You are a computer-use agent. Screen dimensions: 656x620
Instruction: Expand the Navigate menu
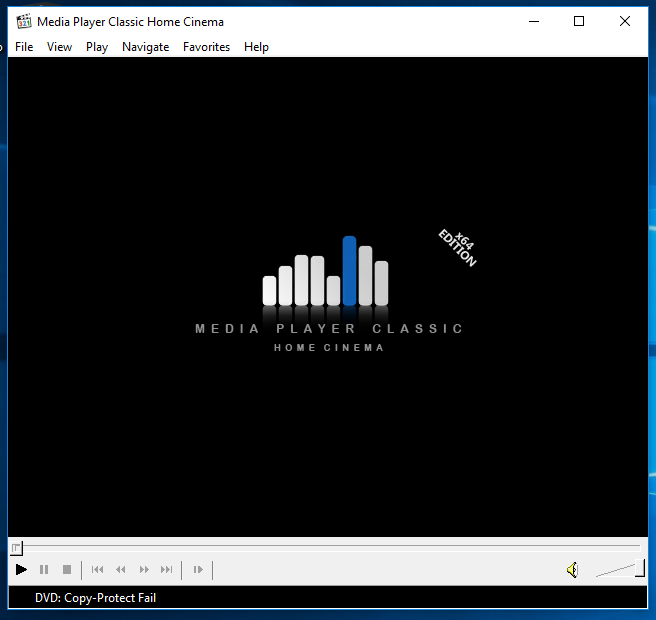click(145, 47)
